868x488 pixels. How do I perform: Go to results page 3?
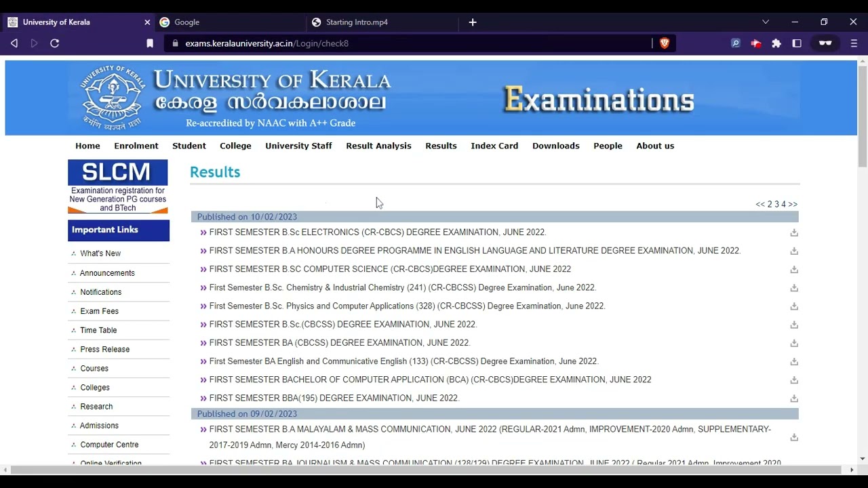[776, 204]
